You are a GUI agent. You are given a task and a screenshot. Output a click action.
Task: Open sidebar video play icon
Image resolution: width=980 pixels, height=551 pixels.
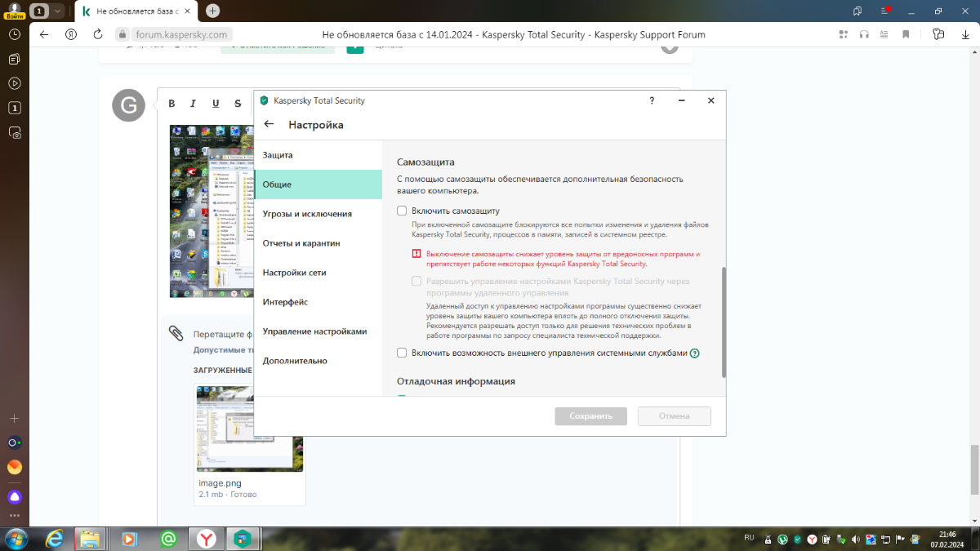(15, 83)
